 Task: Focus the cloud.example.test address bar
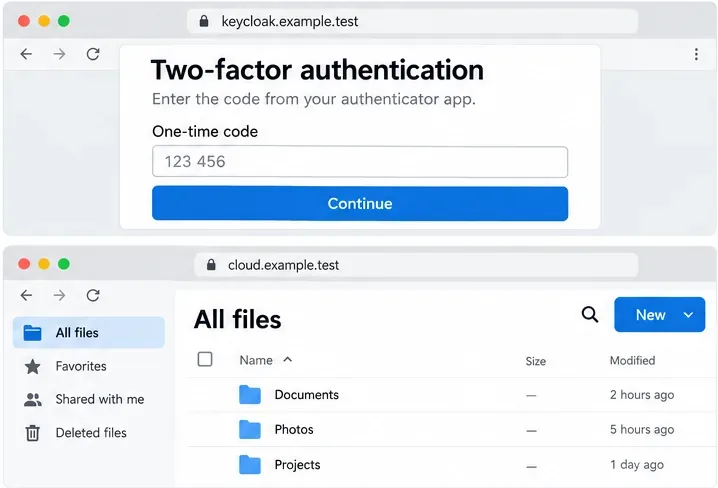[x=416, y=265]
